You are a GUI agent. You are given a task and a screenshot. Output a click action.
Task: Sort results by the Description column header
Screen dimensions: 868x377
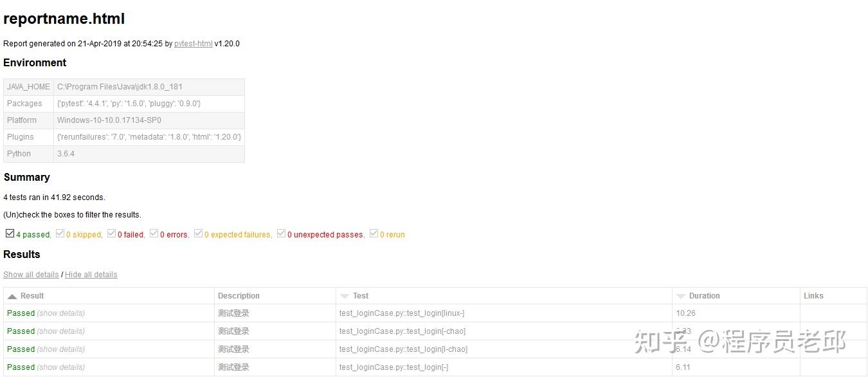coord(239,296)
